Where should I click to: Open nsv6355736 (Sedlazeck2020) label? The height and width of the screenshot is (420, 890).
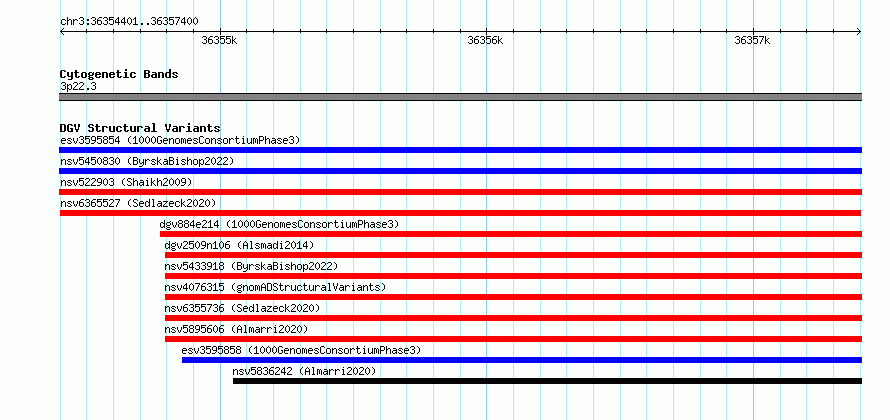coord(242,308)
